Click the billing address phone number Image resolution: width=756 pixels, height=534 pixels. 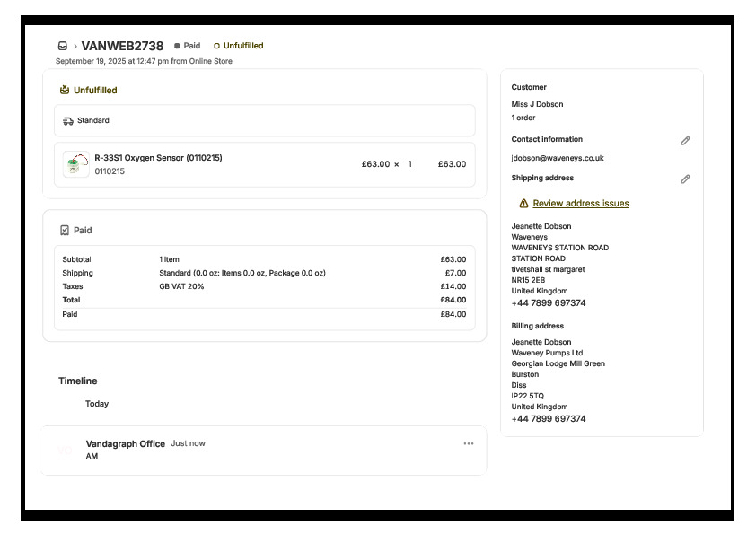pos(548,419)
